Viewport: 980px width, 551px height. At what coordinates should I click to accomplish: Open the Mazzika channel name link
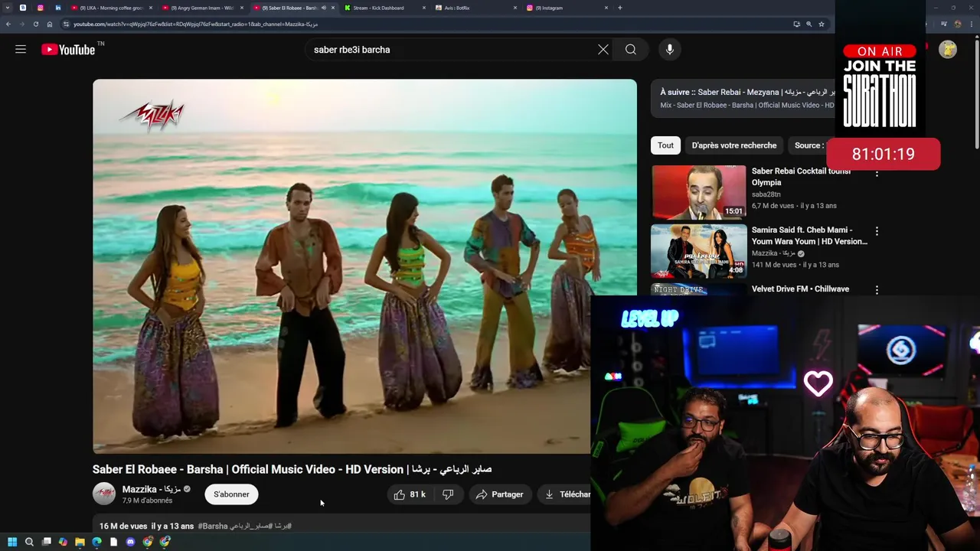152,489
